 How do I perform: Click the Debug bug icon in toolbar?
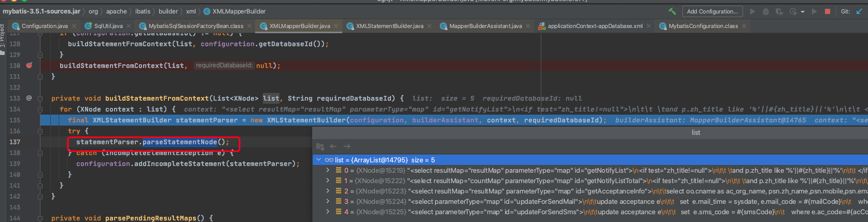pyautogui.click(x=766, y=11)
